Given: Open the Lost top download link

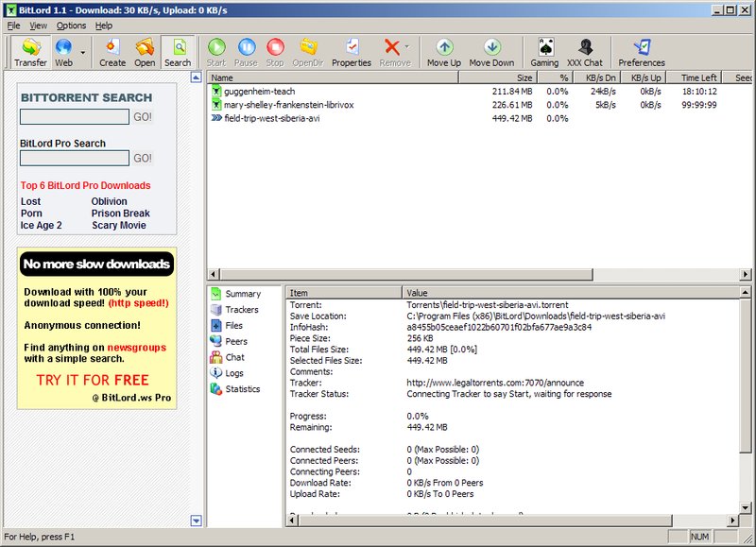Looking at the screenshot, I should click(x=30, y=201).
